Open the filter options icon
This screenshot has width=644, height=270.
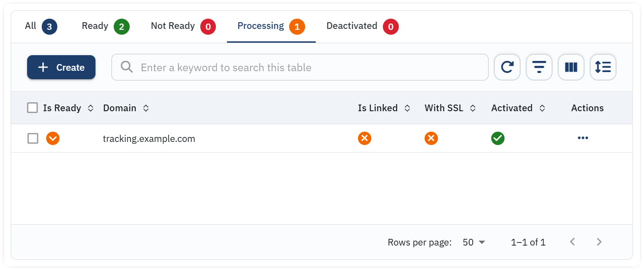click(539, 68)
